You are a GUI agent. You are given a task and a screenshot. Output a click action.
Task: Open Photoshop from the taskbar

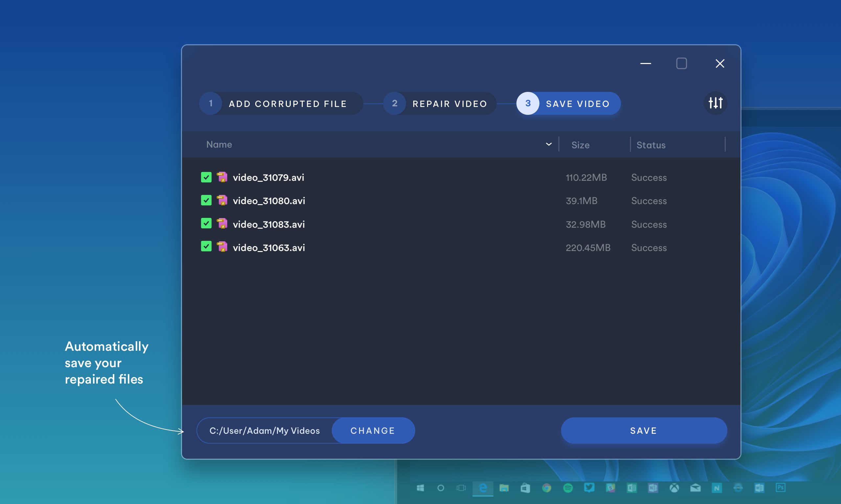click(x=781, y=488)
